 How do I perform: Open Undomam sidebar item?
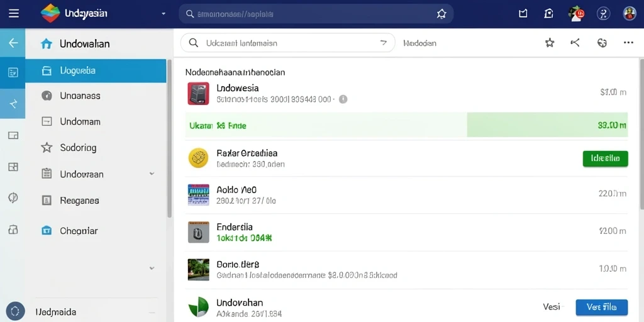96,121
